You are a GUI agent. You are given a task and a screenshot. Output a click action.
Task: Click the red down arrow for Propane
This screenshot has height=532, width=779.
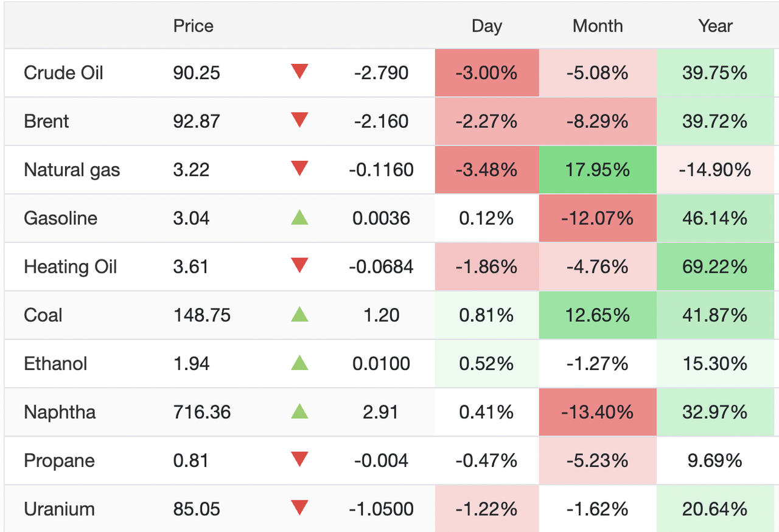tap(299, 460)
